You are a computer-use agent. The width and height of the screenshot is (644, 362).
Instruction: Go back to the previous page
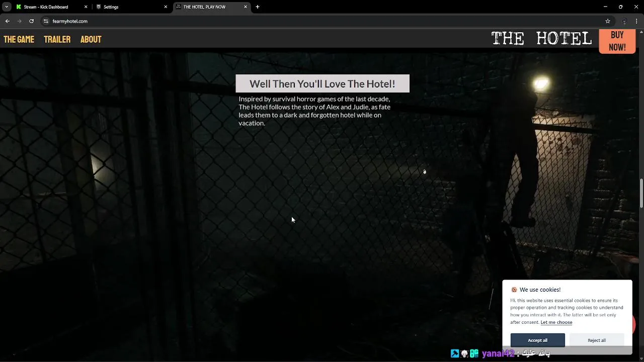point(8,21)
